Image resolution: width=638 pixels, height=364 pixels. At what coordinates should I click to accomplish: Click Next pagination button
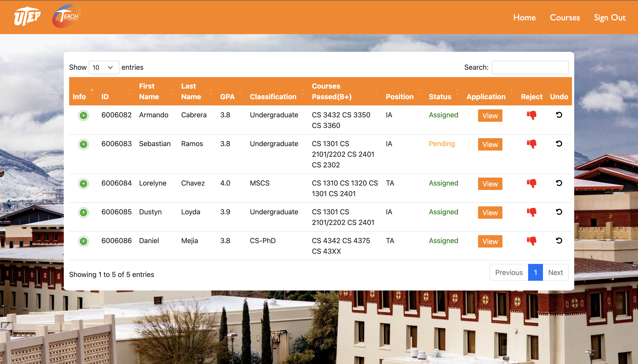click(555, 273)
